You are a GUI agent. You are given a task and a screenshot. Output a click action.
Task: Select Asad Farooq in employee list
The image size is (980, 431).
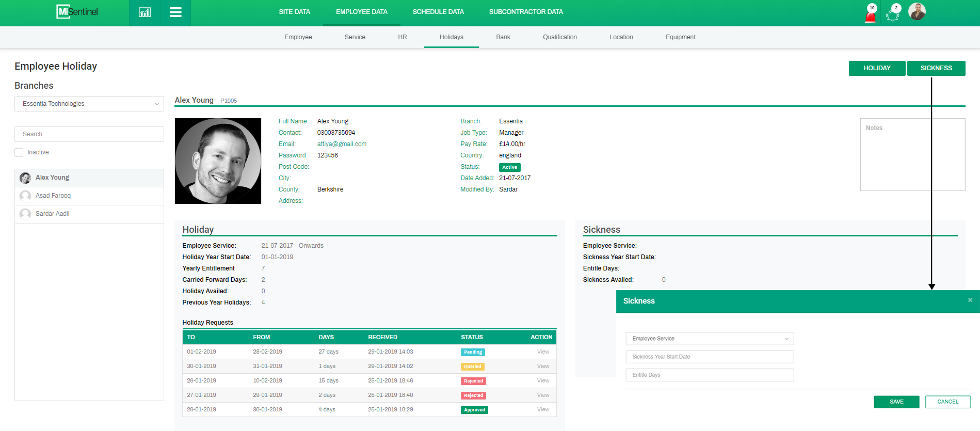coord(89,196)
